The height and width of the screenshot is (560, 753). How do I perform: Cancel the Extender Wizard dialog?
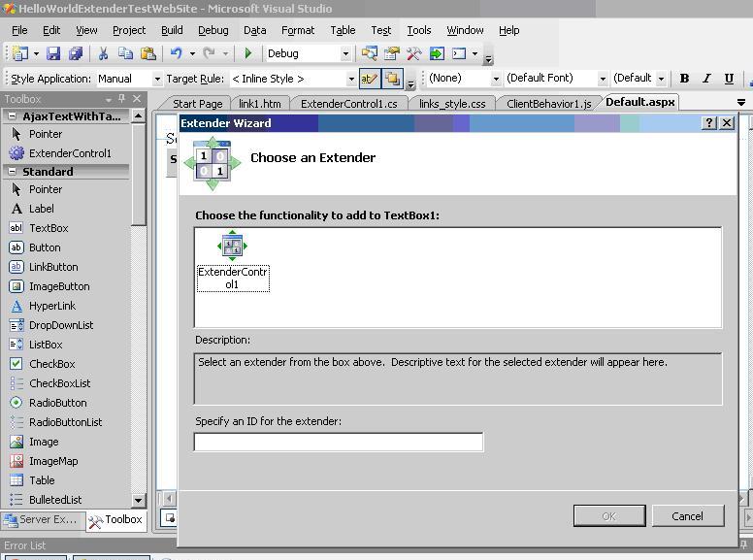pyautogui.click(x=687, y=515)
